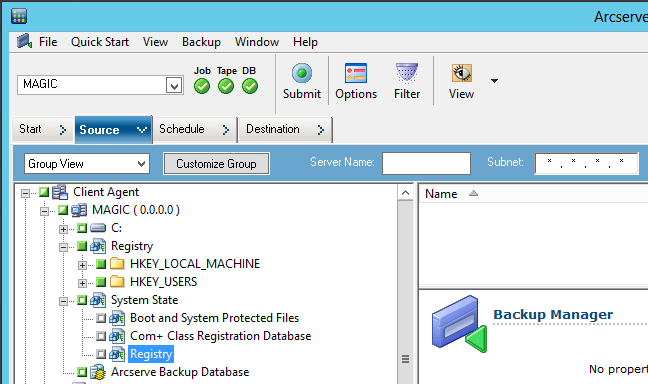Click the menu bar document icon beside File
The image size is (648, 384).
point(24,41)
